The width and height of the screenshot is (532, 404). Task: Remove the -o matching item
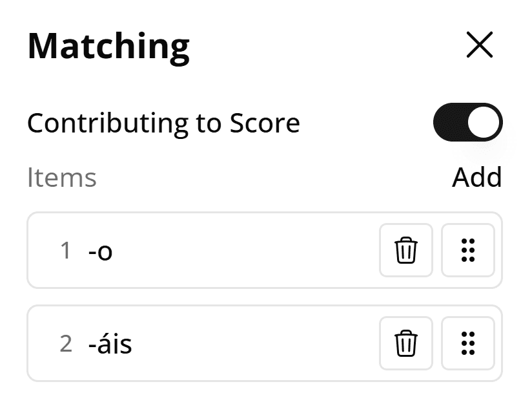(406, 250)
